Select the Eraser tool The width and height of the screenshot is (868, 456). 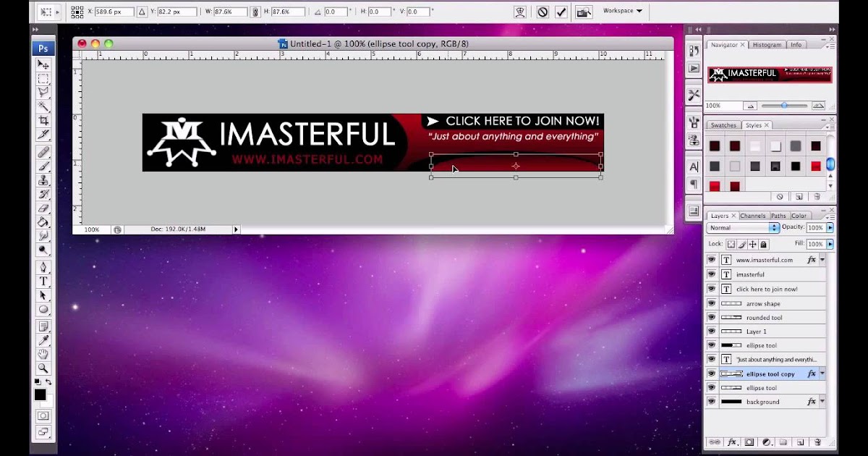(x=43, y=208)
